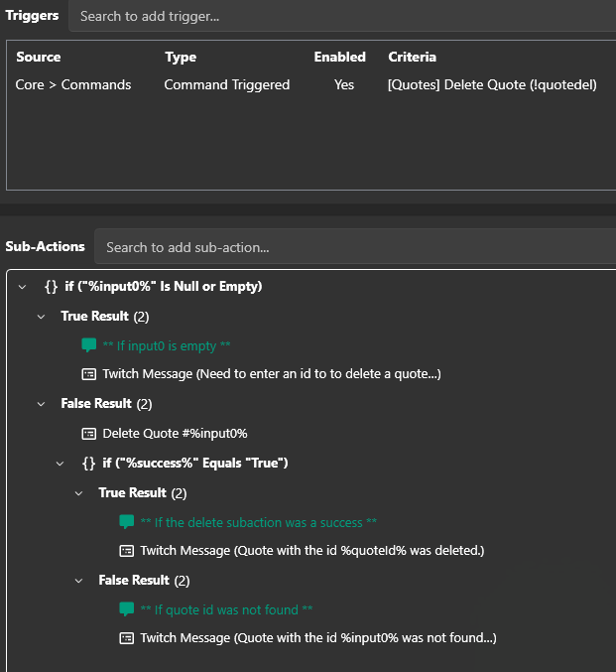Click the braces icon of the input0 if-block
The width and height of the screenshot is (616, 672).
click(52, 287)
